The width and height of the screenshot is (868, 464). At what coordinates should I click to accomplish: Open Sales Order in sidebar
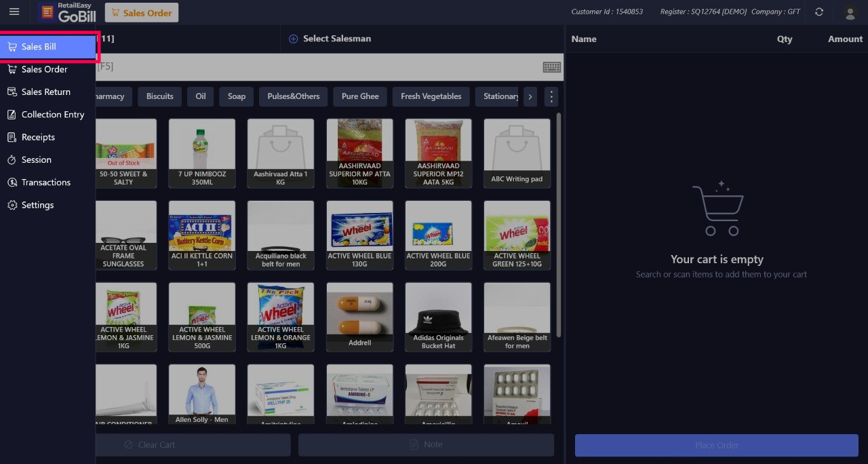[x=47, y=69]
